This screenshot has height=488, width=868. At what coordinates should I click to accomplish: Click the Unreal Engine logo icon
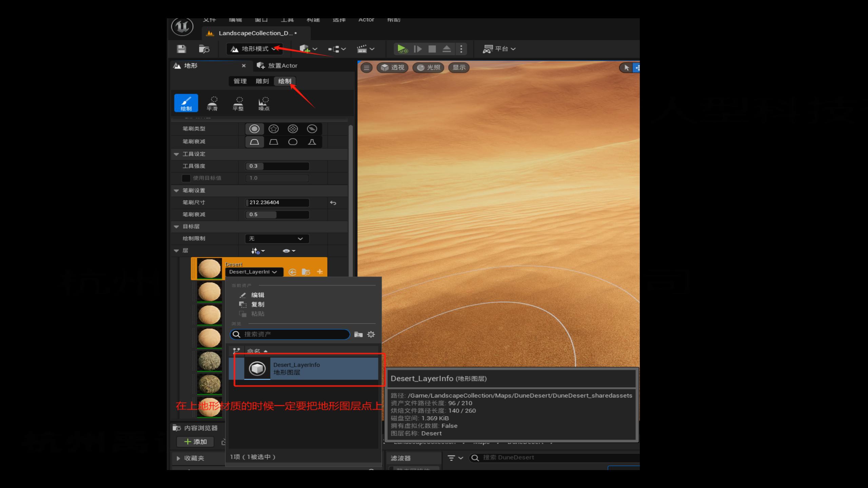point(182,26)
